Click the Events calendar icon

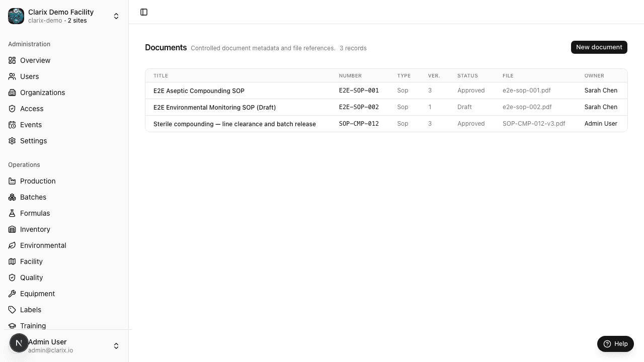coord(12,125)
